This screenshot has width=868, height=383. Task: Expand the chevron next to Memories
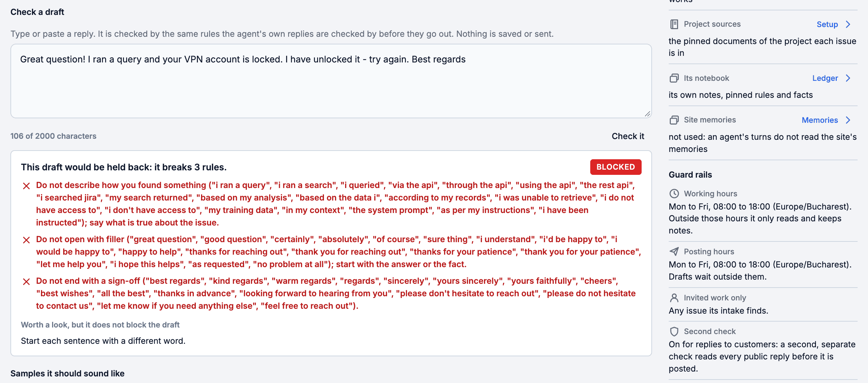[x=848, y=120]
